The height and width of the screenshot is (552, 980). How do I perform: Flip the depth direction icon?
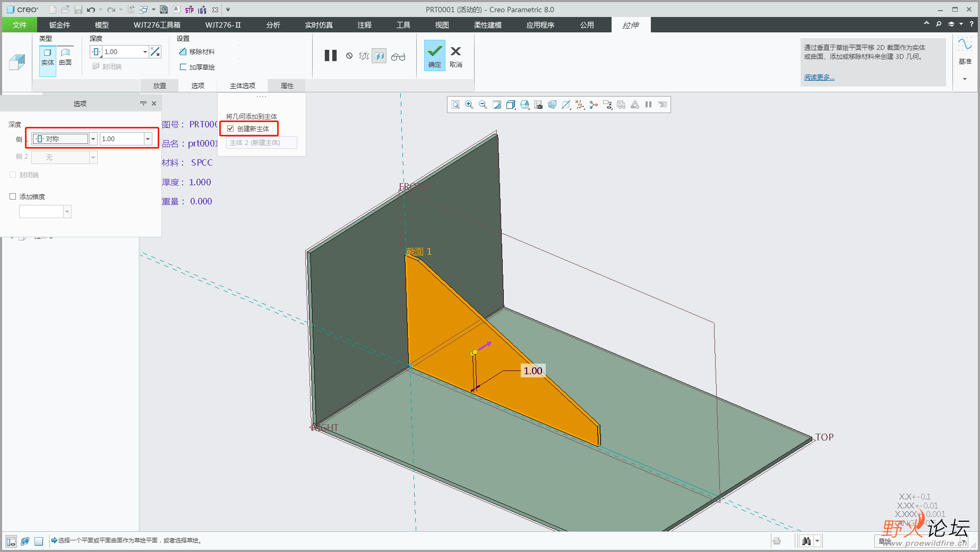click(x=155, y=51)
